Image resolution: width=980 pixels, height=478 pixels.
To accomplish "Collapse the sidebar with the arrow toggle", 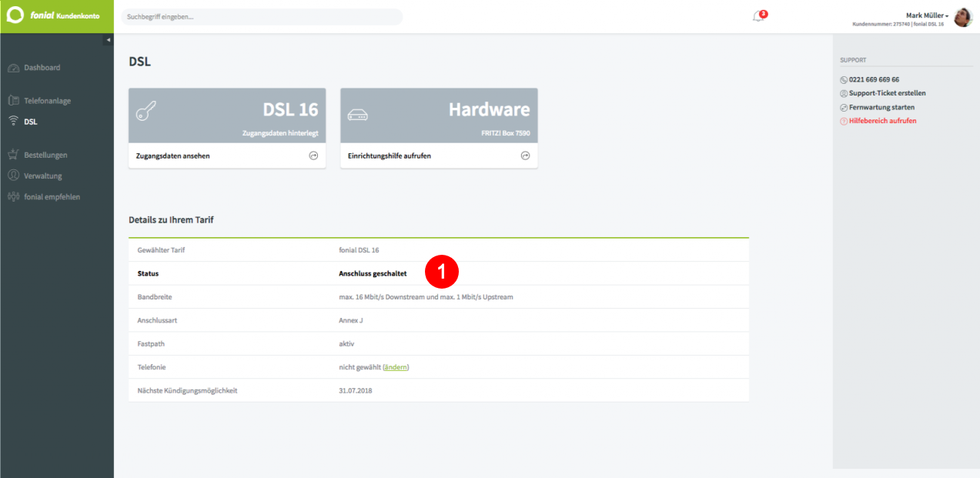I will pyautogui.click(x=109, y=39).
